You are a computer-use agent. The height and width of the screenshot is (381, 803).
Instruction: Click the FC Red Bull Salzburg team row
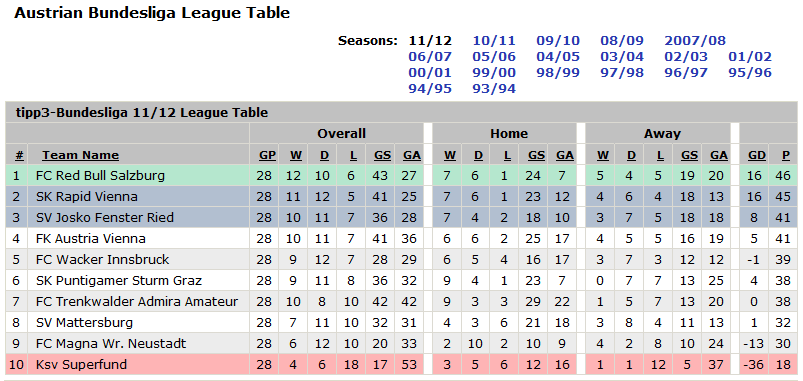click(402, 176)
